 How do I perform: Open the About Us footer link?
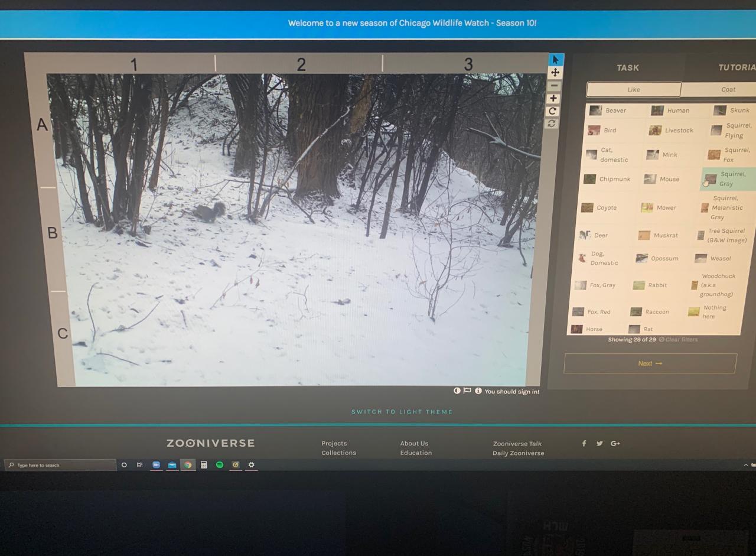tap(414, 443)
